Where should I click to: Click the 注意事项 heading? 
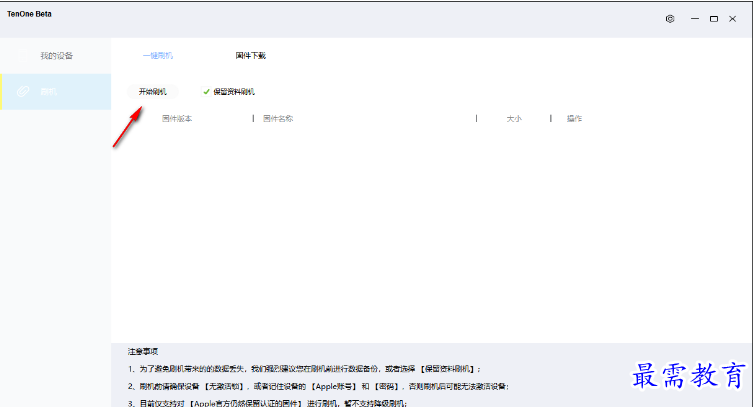tap(143, 352)
